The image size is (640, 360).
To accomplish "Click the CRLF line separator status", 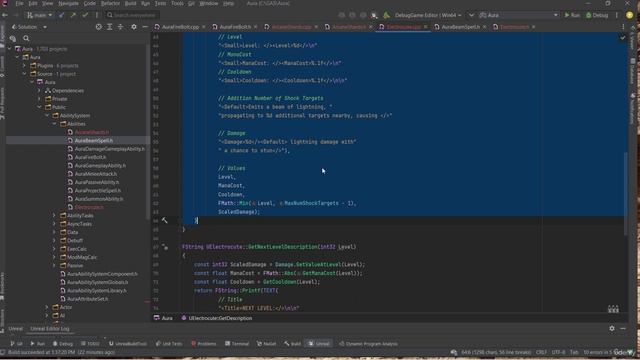I will (541, 352).
